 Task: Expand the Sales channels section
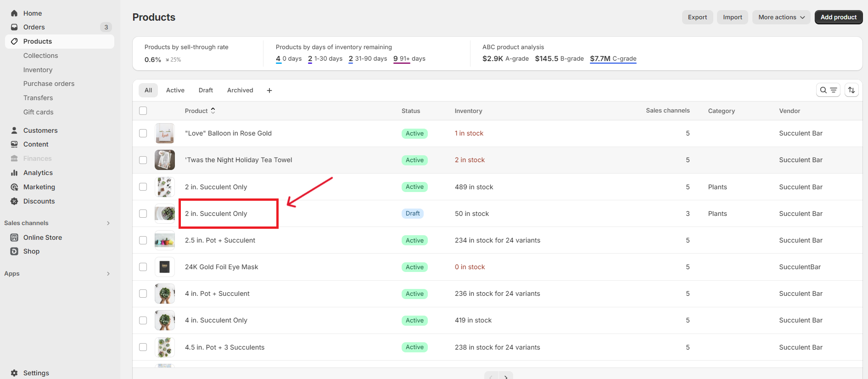(x=108, y=223)
